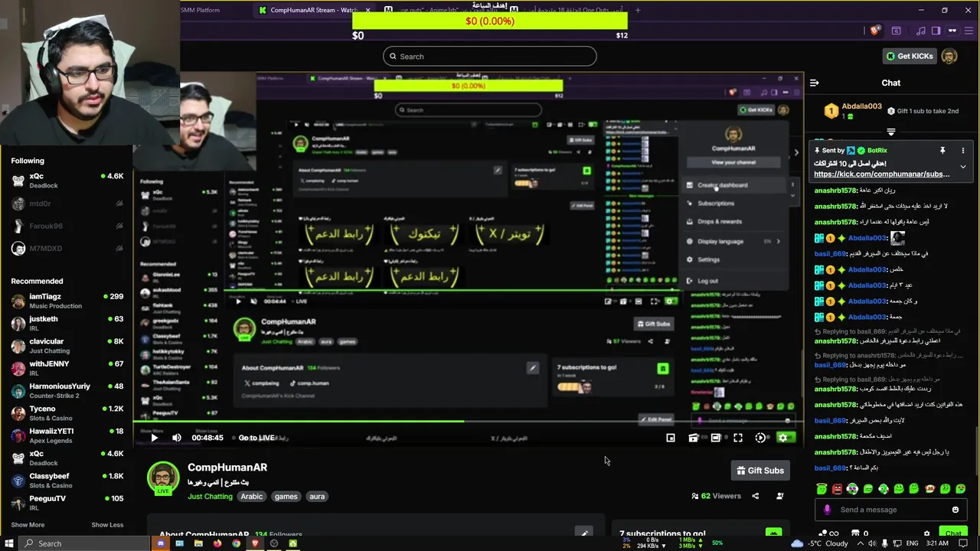Click the Gift Subs button

coord(760,471)
